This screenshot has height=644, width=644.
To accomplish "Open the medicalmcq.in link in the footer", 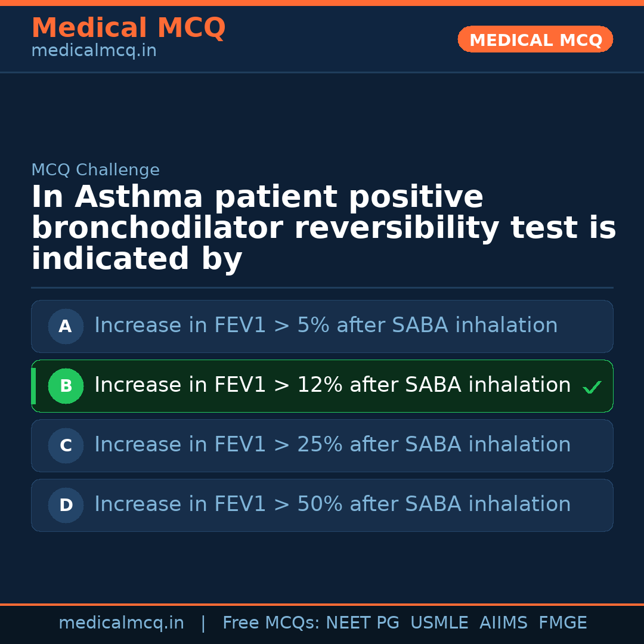I will coord(121,623).
